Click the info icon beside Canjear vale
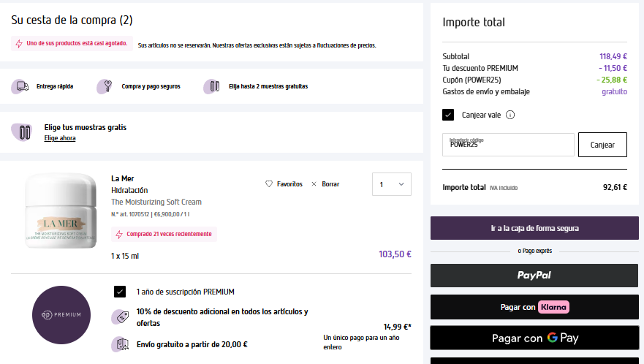 pyautogui.click(x=510, y=115)
